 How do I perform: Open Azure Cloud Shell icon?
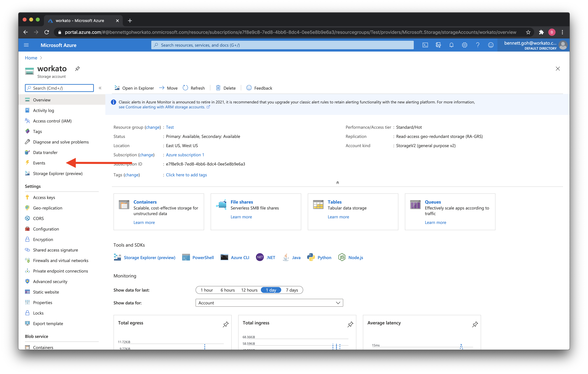pyautogui.click(x=425, y=45)
